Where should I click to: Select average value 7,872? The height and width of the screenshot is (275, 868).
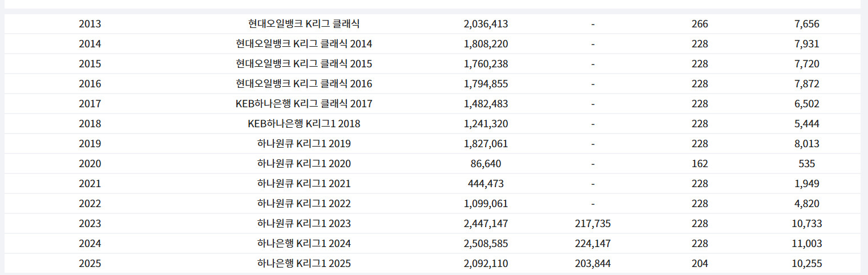806,84
